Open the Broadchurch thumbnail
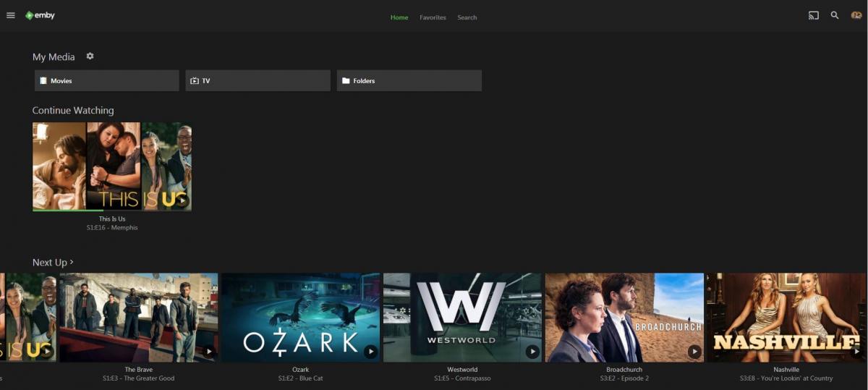The image size is (868, 390). coord(624,318)
